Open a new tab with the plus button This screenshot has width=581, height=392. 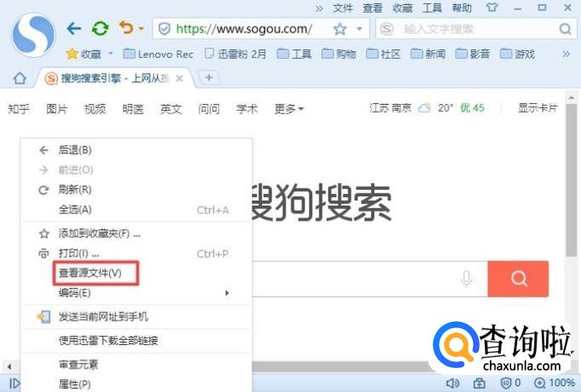(x=209, y=78)
